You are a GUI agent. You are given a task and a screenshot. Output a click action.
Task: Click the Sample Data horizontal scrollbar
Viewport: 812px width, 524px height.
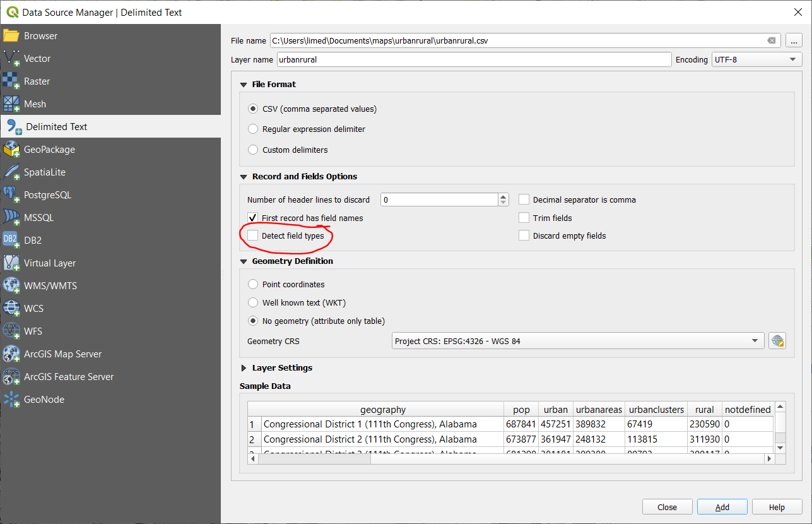316,459
